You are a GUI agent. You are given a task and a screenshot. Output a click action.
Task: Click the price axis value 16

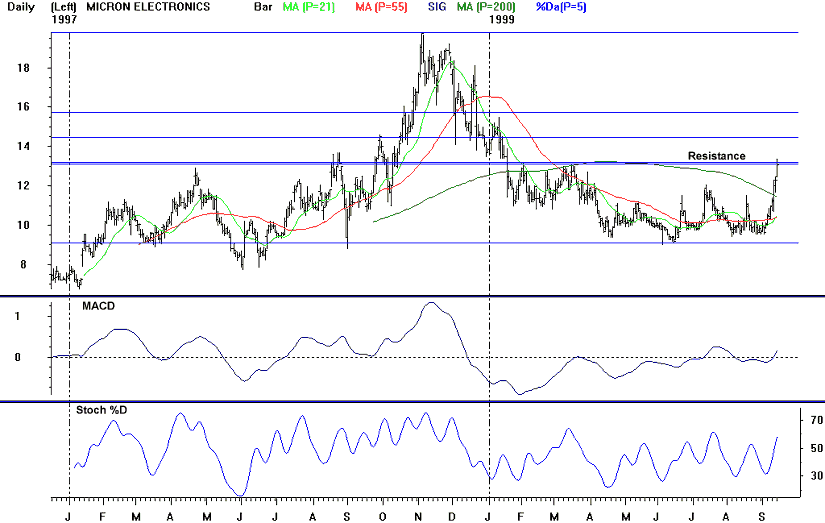pyautogui.click(x=23, y=107)
